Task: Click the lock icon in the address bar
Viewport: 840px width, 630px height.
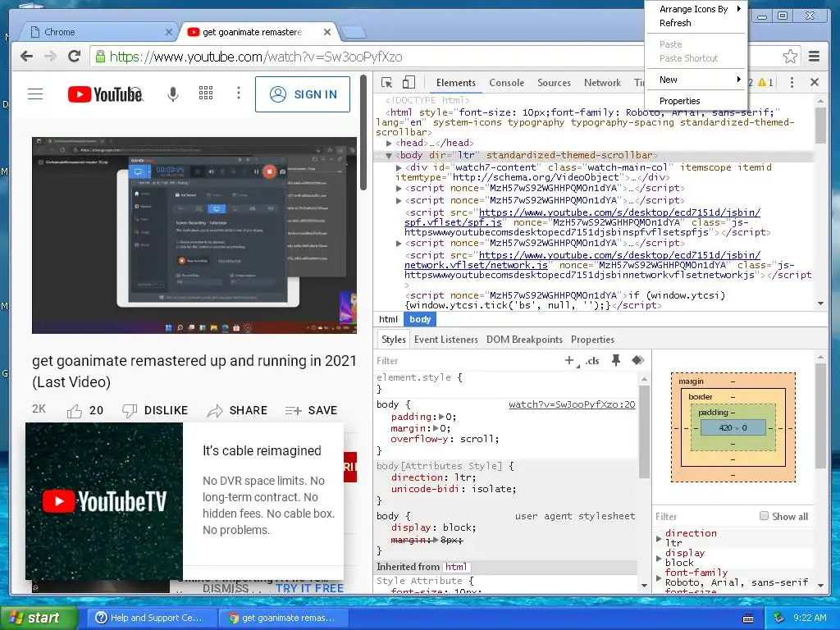Action: click(x=100, y=57)
